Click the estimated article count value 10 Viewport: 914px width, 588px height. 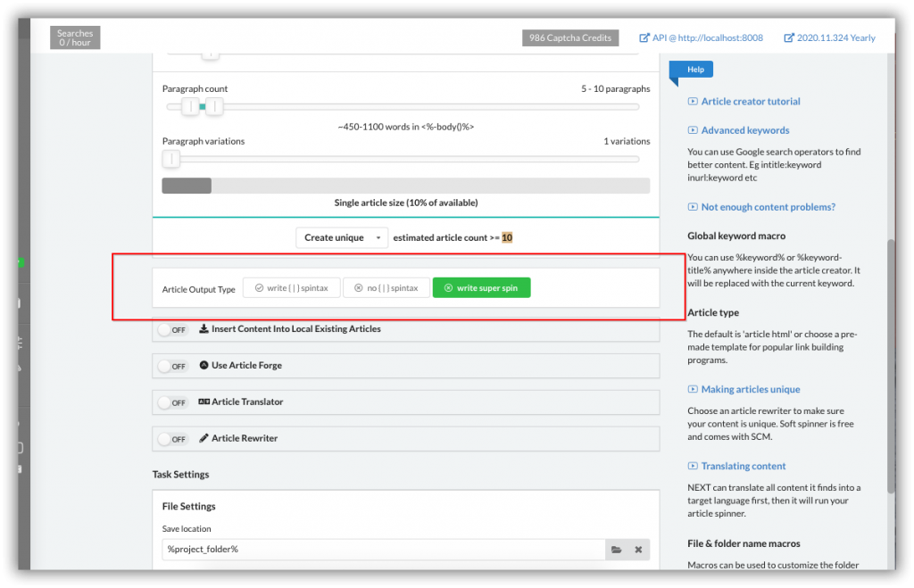coord(507,237)
